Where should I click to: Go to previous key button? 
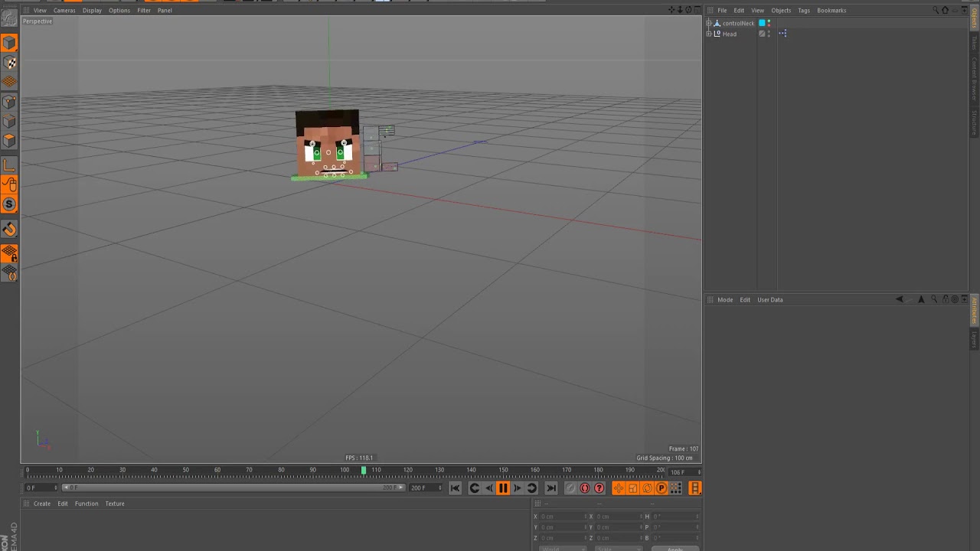tap(474, 488)
